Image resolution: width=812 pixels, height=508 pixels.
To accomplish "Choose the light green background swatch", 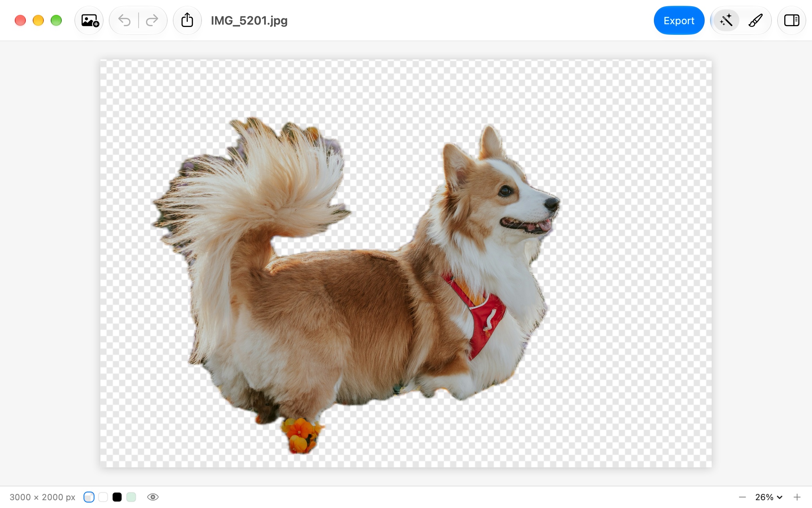I will tap(131, 497).
